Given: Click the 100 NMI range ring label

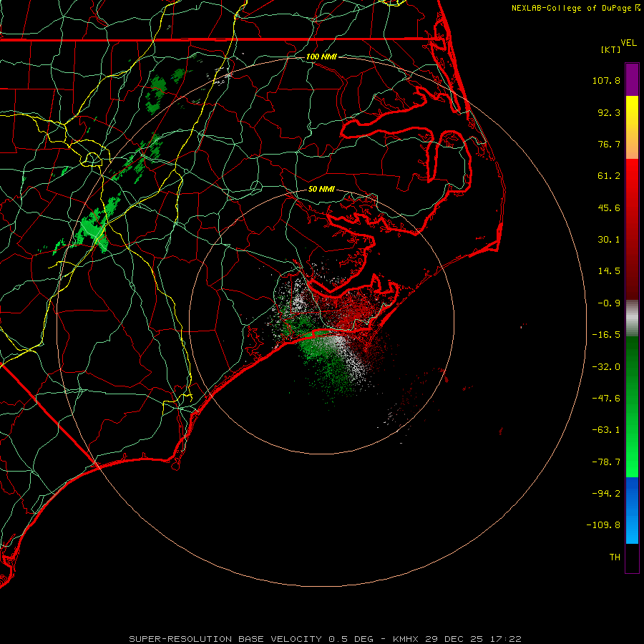Looking at the screenshot, I should click(x=321, y=57).
